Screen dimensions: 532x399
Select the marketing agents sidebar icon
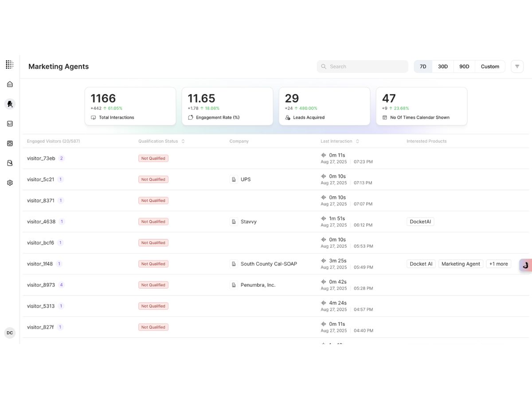pos(10,104)
